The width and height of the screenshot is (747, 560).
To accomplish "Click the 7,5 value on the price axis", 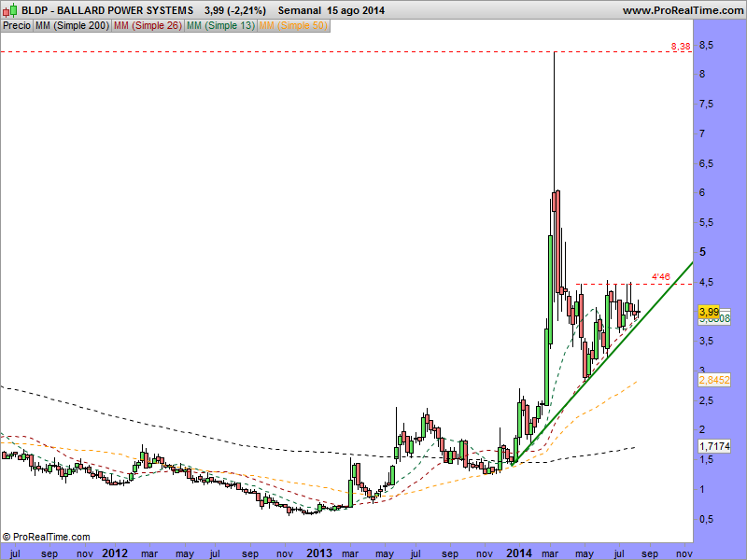I will (707, 104).
